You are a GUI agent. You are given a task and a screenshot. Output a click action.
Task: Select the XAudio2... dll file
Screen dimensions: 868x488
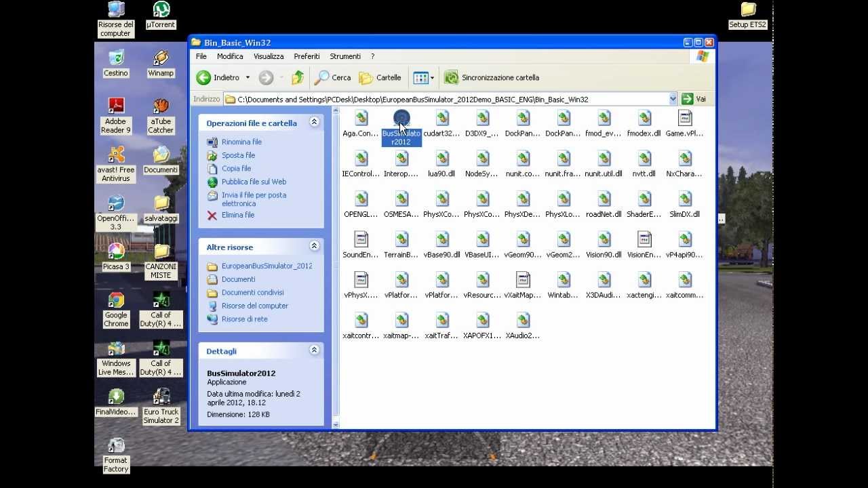523,326
